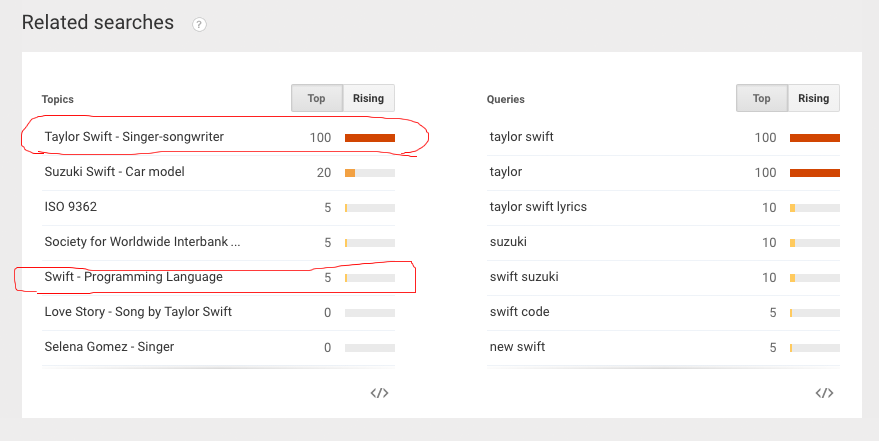Click the Suzuki Swift topic score bar

(370, 173)
